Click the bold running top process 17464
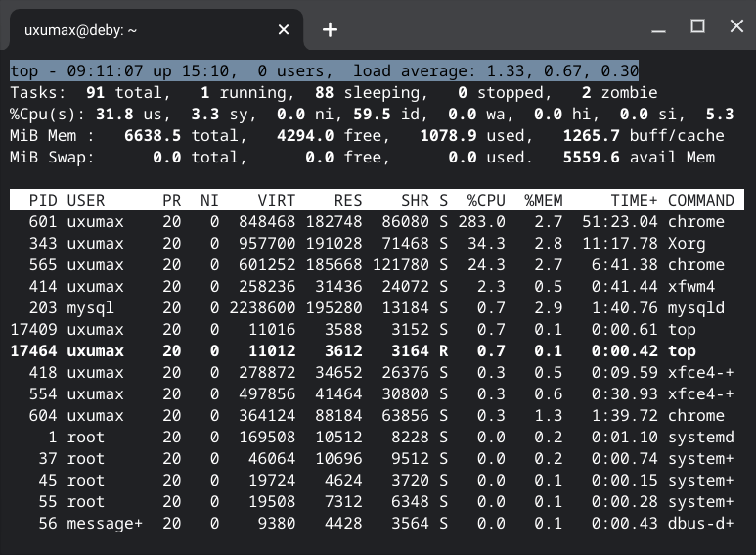The height and width of the screenshot is (555, 756). (x=378, y=350)
